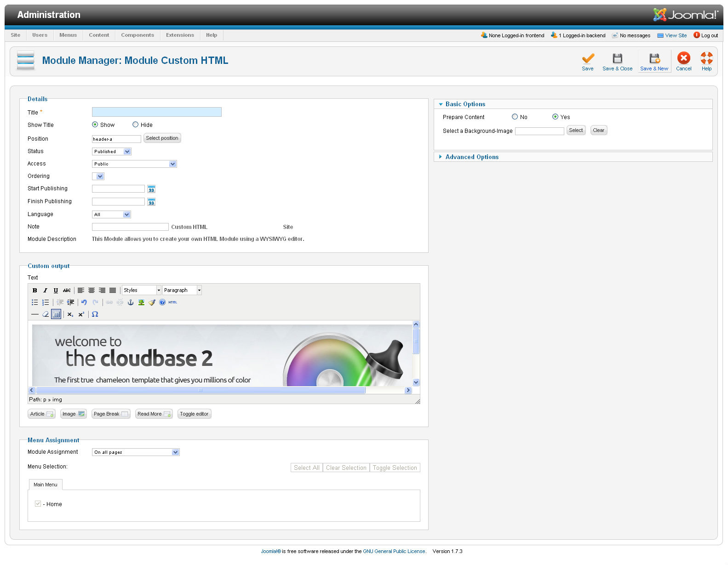The width and height of the screenshot is (728, 565).
Task: Open the View Site link
Action: pyautogui.click(x=672, y=35)
